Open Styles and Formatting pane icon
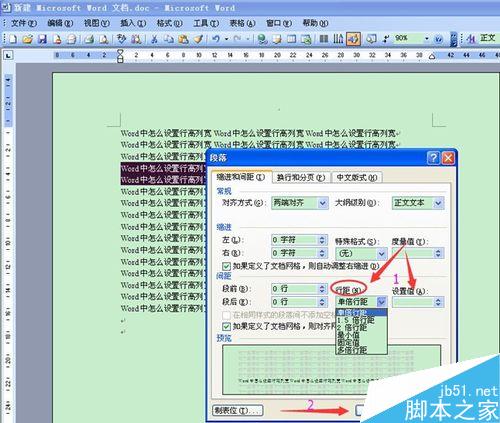 pos(471,39)
